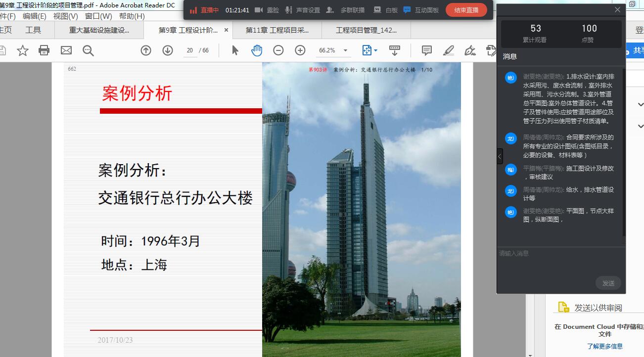The image size is (644, 357).
Task: Go to next page with down arrow
Action: pyautogui.click(x=168, y=50)
